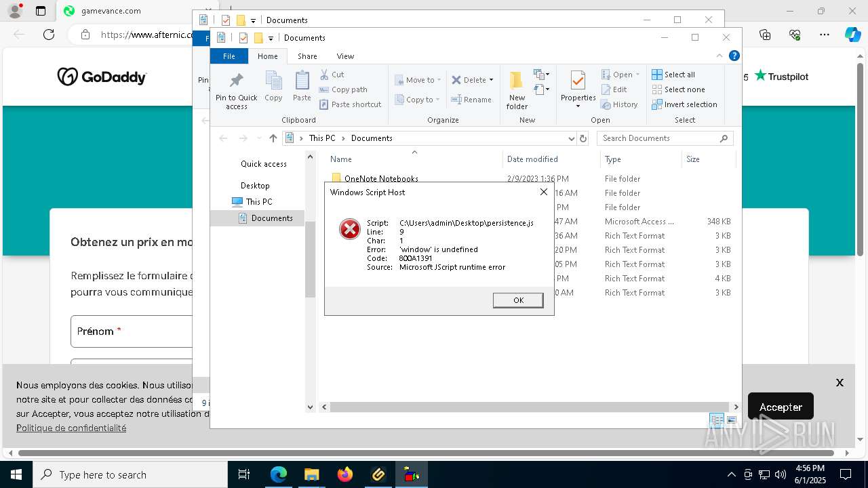The height and width of the screenshot is (488, 868).
Task: Click the file list horizontal scrollbar
Action: pyautogui.click(x=529, y=407)
